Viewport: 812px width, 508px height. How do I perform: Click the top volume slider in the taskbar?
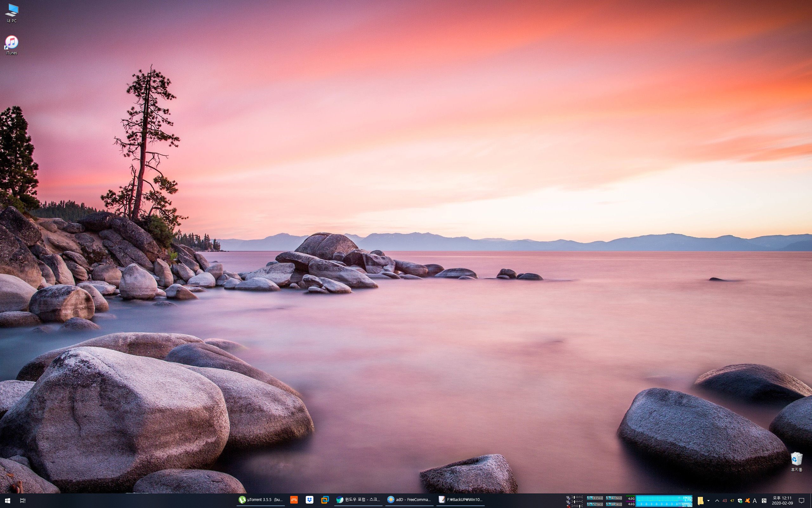577,497
